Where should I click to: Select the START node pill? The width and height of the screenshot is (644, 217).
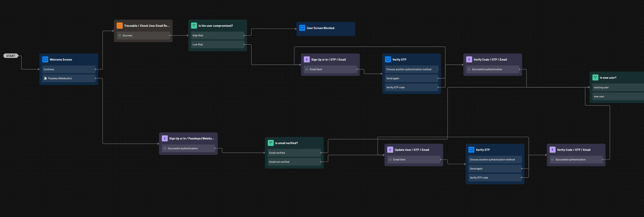pos(11,56)
